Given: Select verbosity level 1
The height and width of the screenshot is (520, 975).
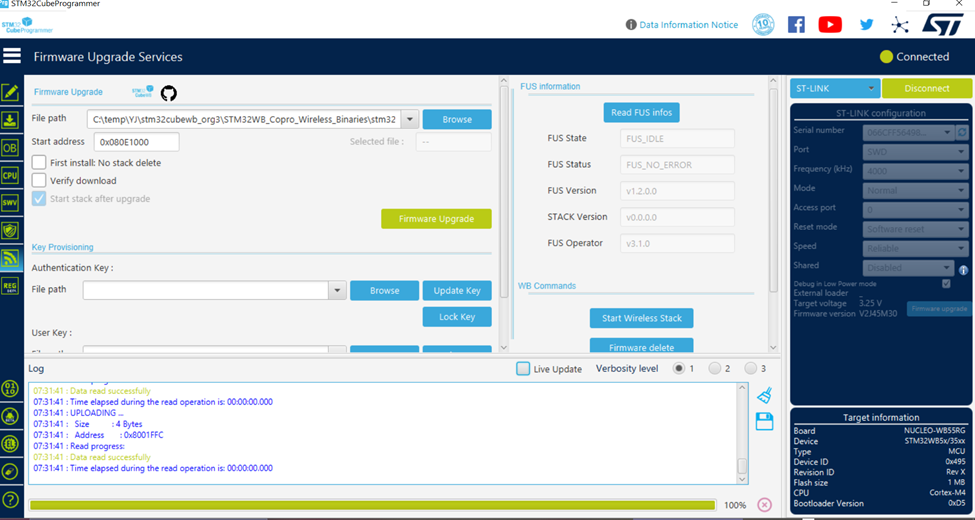Looking at the screenshot, I should [678, 368].
